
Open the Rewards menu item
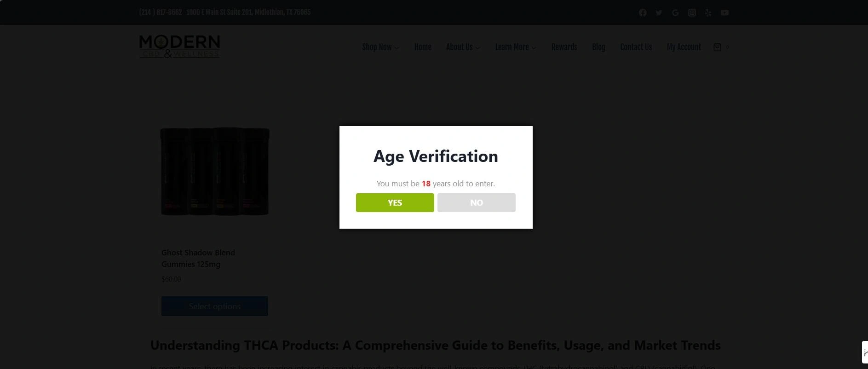click(x=564, y=47)
